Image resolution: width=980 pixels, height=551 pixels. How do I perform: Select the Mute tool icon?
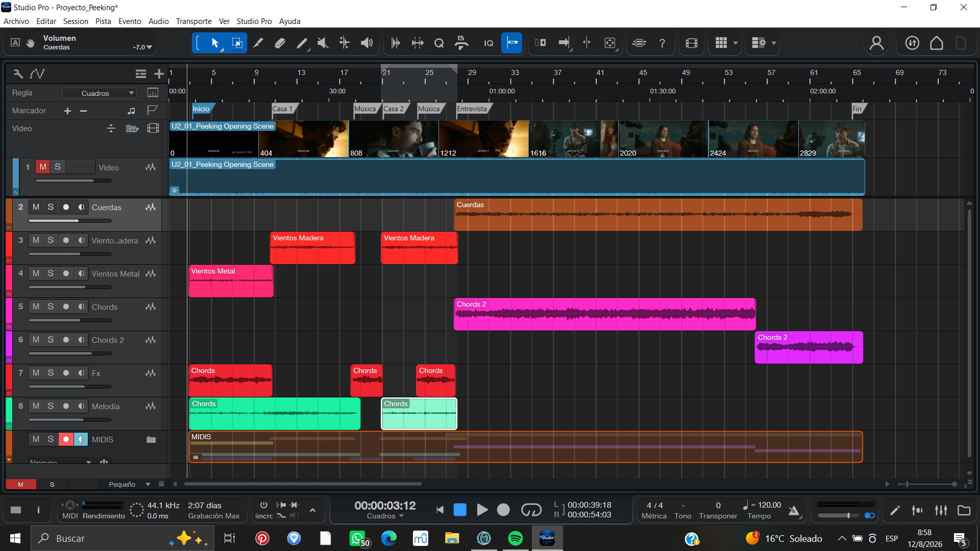323,43
